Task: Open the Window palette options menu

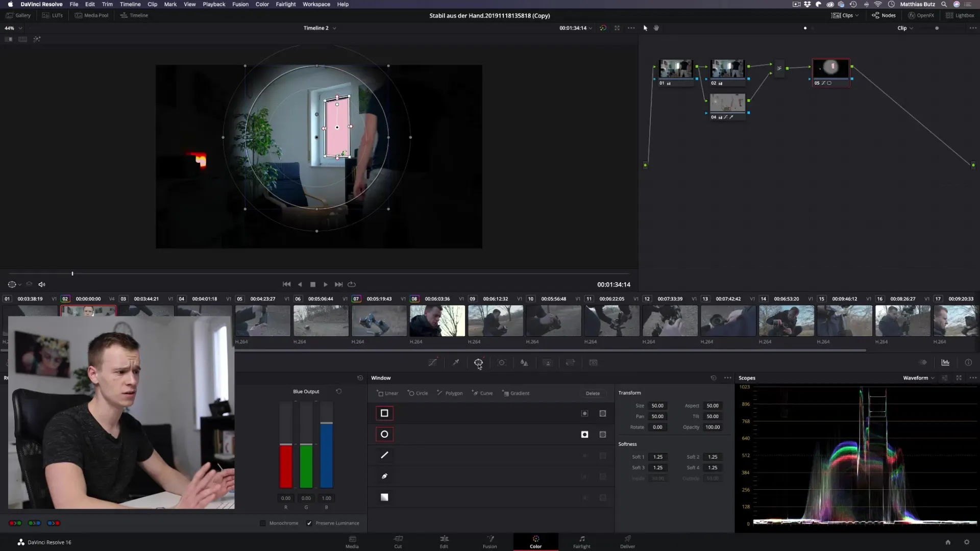Action: click(x=728, y=378)
